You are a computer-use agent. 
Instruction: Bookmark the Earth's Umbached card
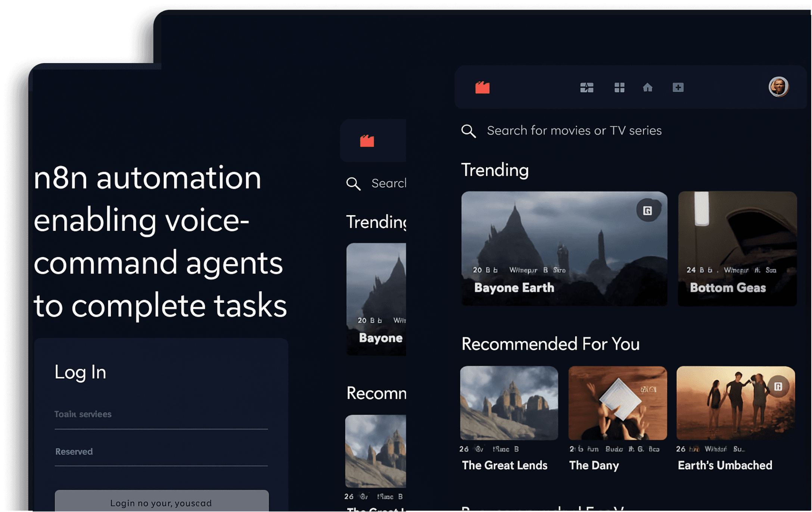point(778,387)
